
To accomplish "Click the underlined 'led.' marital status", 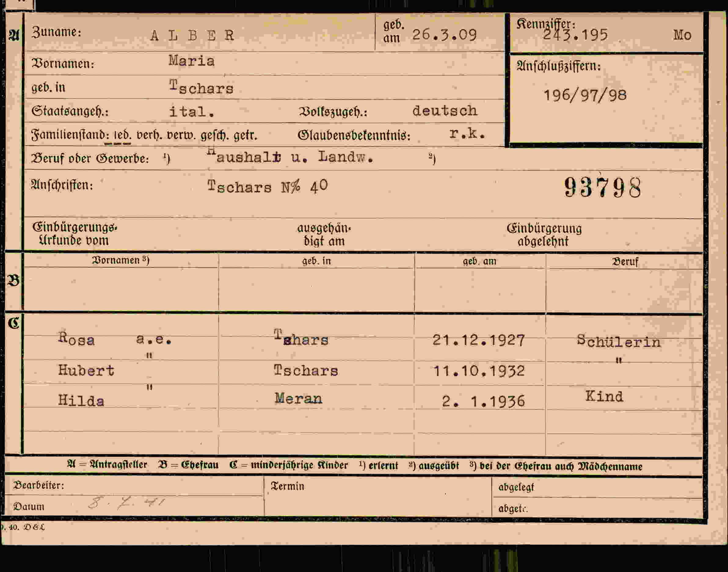I will tap(123, 135).
